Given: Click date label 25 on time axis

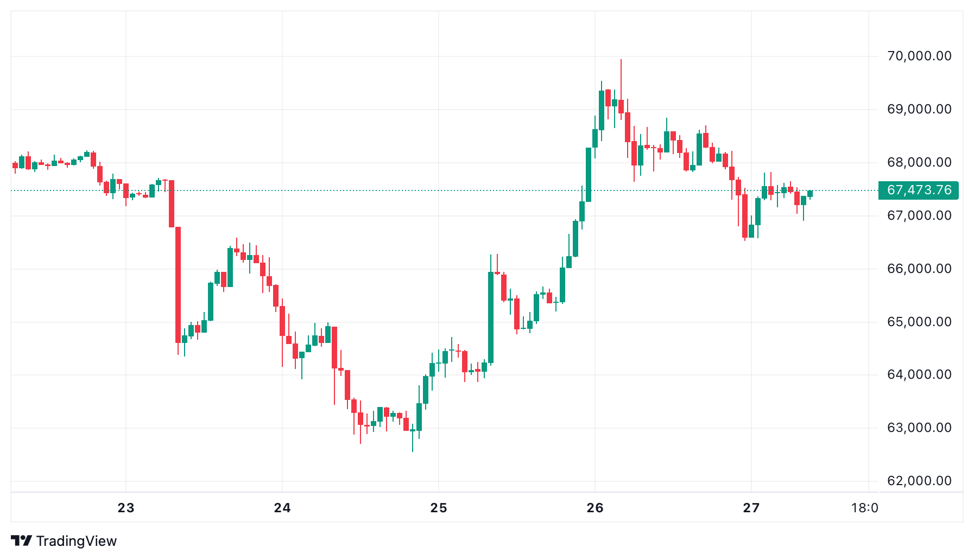Looking at the screenshot, I should click(439, 508).
